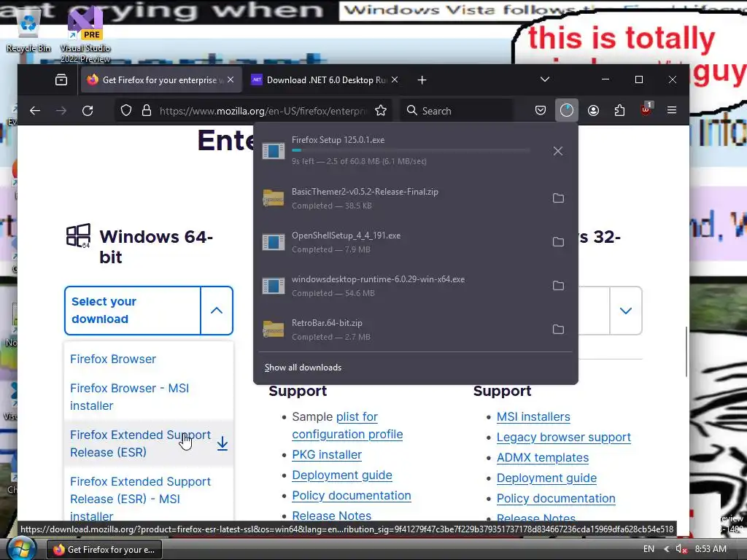Open the Windows Start orb
Viewport: 747px width, 560px height.
coord(21,548)
